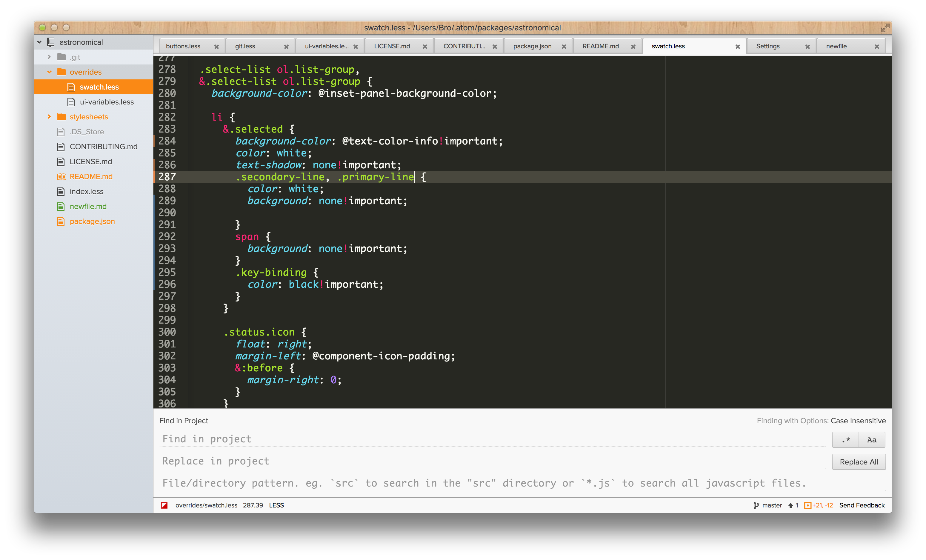Click the astronomical project repo icon
Screen dimensions: 926x560
51,42
